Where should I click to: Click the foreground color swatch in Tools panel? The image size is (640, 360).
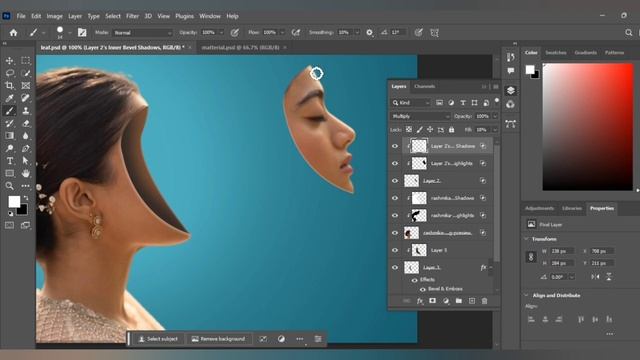[x=14, y=202]
